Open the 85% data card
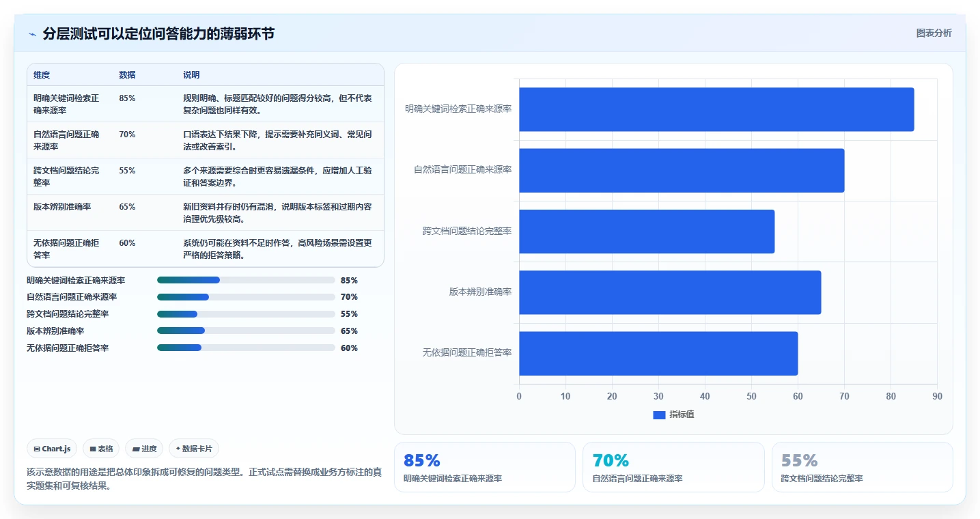Image resolution: width=980 pixels, height=519 pixels. point(485,467)
